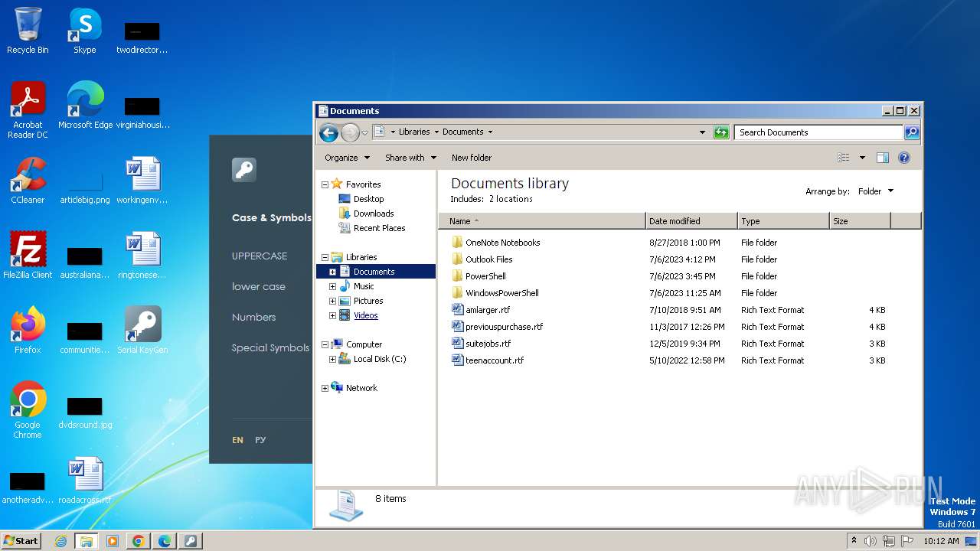Expand the Local Disk (C:) node

pos(332,359)
